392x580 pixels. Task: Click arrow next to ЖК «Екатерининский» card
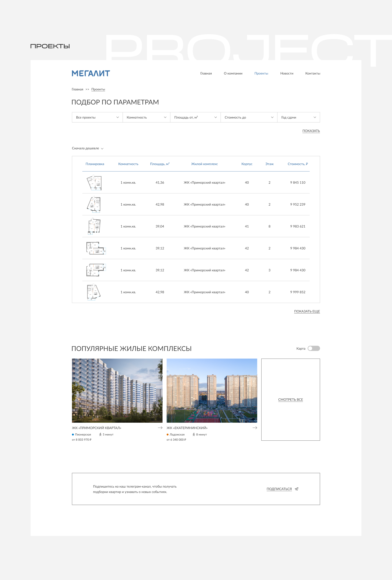point(255,428)
